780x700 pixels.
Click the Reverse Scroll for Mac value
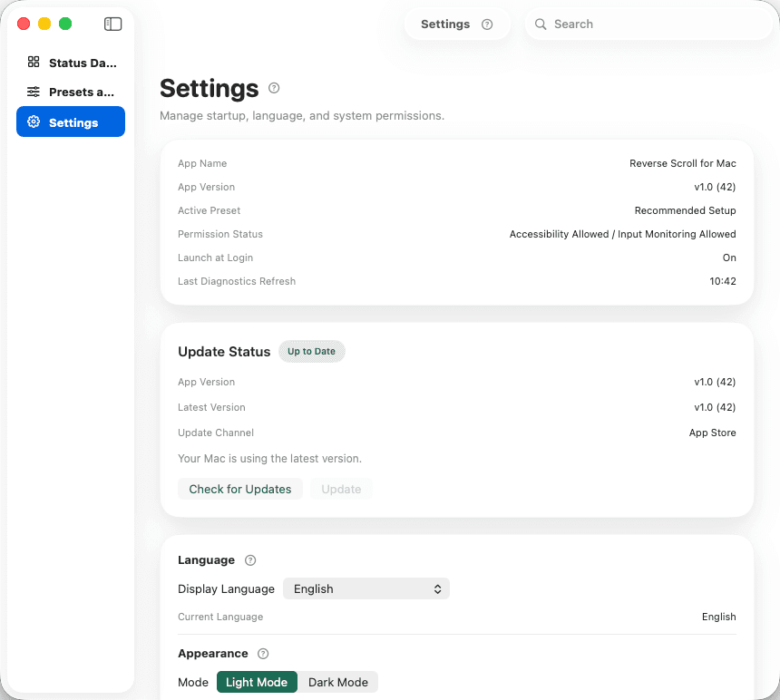coord(682,163)
